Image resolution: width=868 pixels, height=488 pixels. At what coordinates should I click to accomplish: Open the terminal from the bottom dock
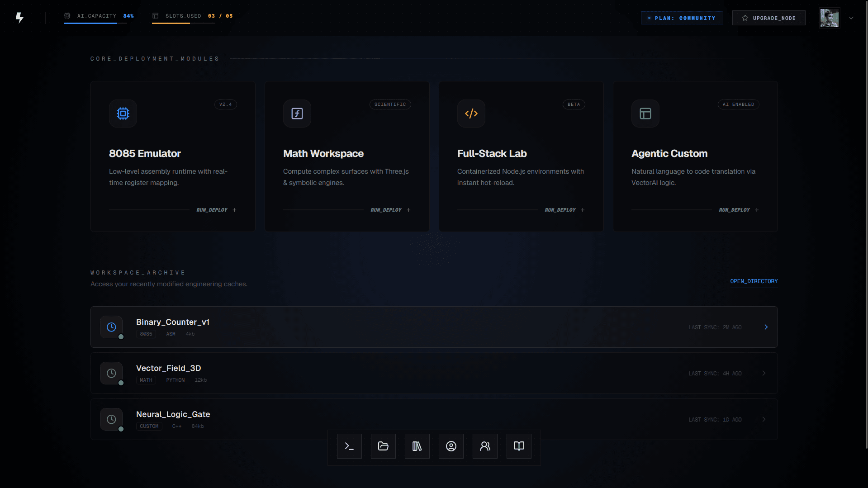pyautogui.click(x=349, y=446)
